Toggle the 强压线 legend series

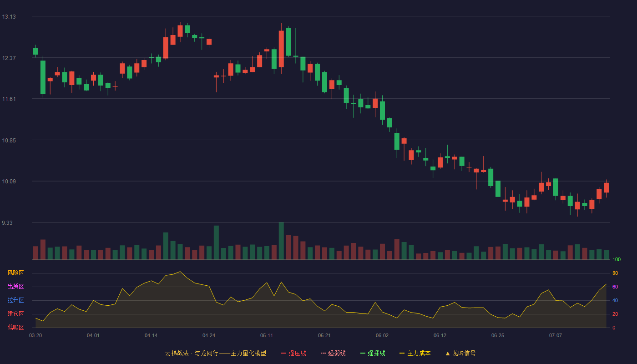click(x=293, y=353)
